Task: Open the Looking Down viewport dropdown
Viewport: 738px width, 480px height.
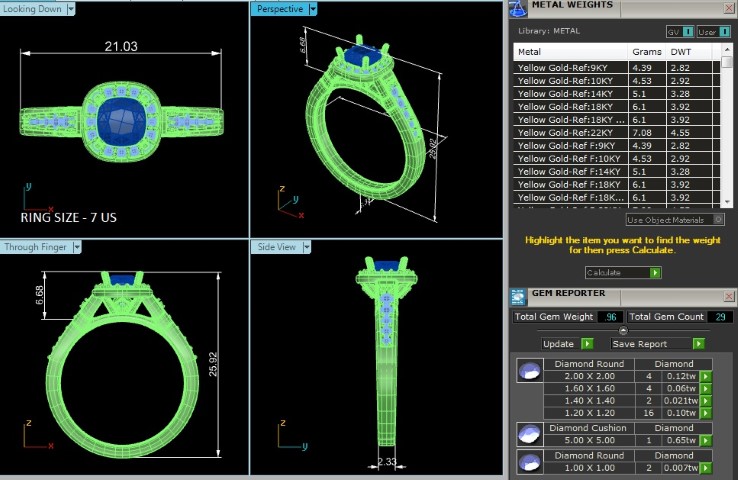Action: tap(71, 9)
